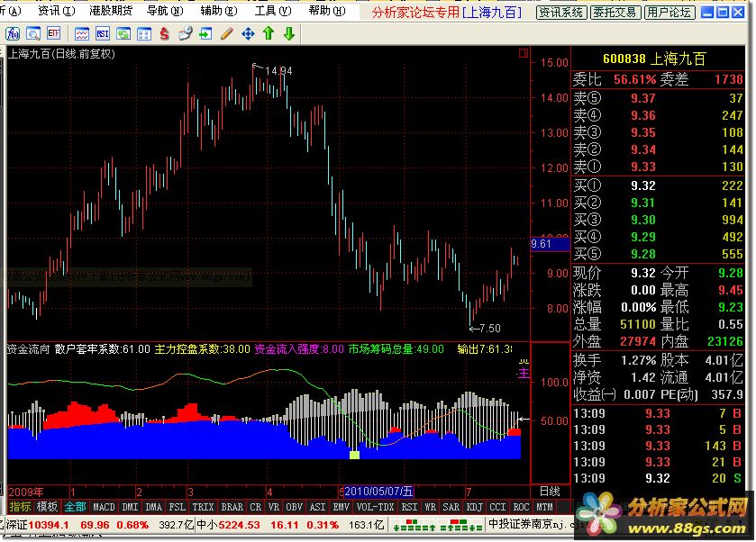756x542 pixels.
Task: Click the first green-red market indicator bars
Action: pyautogui.click(x=414, y=525)
